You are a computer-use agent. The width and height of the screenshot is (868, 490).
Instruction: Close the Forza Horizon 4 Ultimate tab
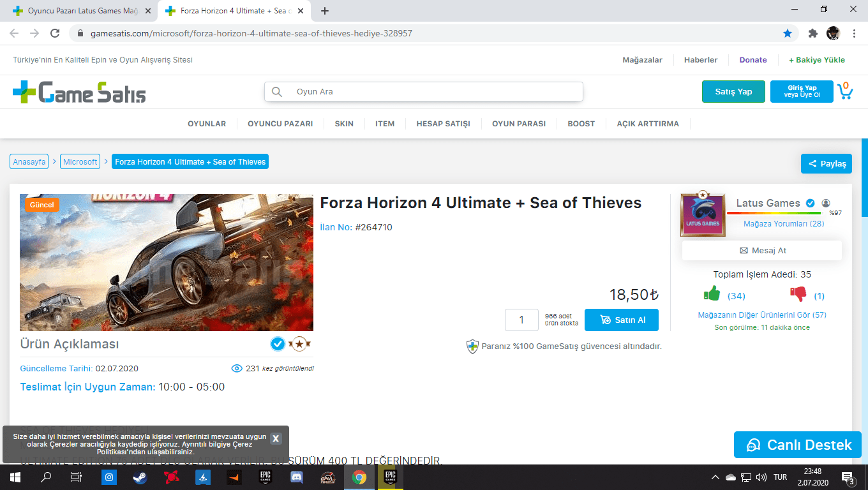tap(299, 11)
